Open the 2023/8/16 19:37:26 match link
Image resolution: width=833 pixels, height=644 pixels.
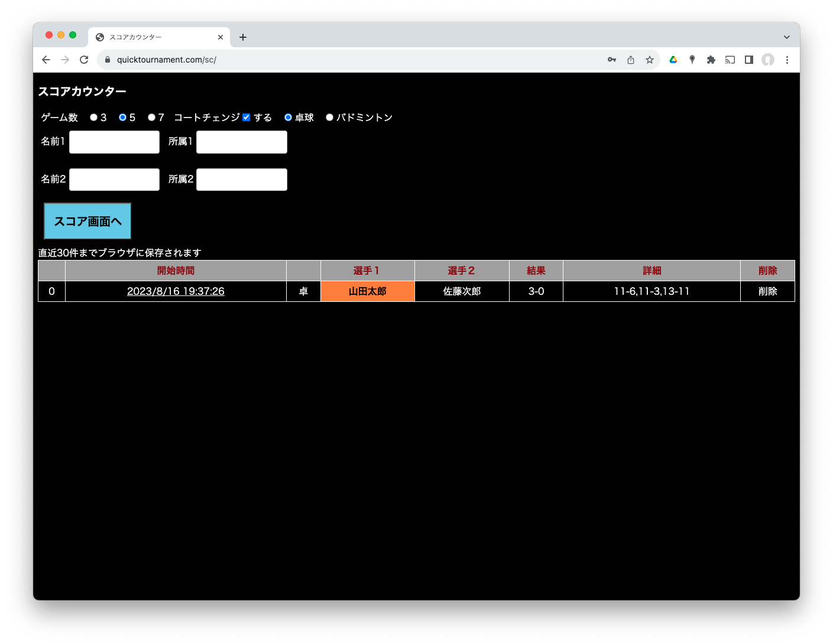coord(176,291)
